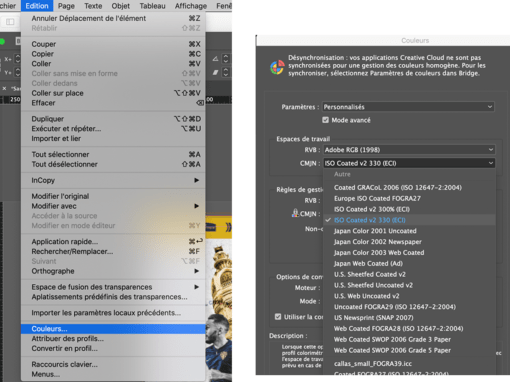Choose Coller sur place
The width and height of the screenshot is (510, 382).
coord(113,93)
